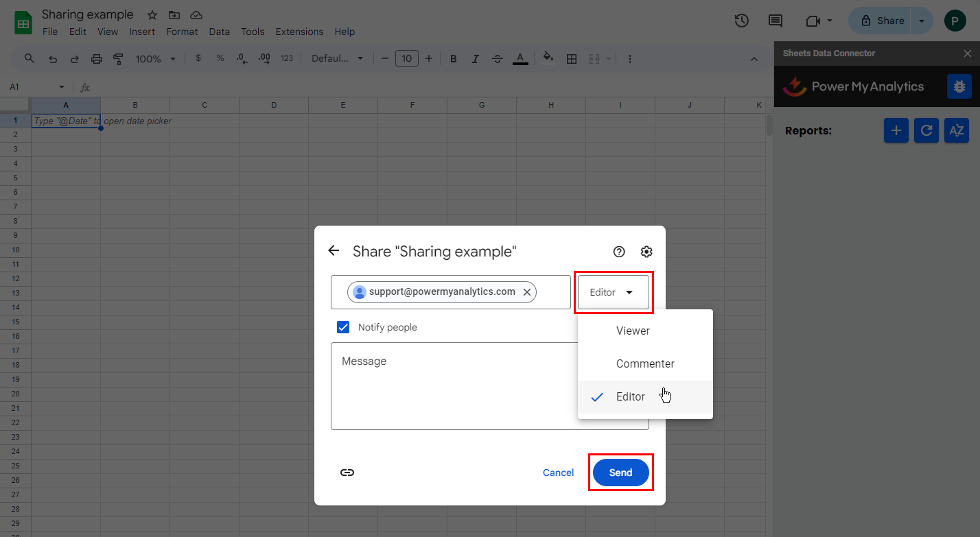Click the add report plus button
This screenshot has height=537, width=980.
896,130
